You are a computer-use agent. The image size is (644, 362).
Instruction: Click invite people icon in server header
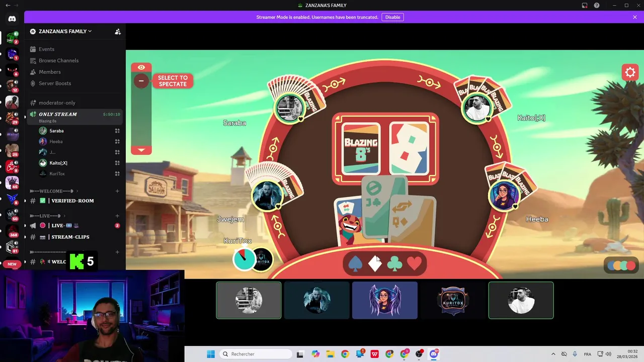point(118,31)
